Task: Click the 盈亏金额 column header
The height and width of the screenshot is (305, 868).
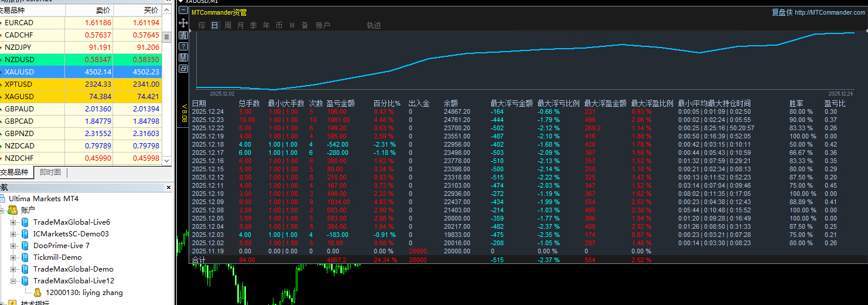Action: (340, 103)
